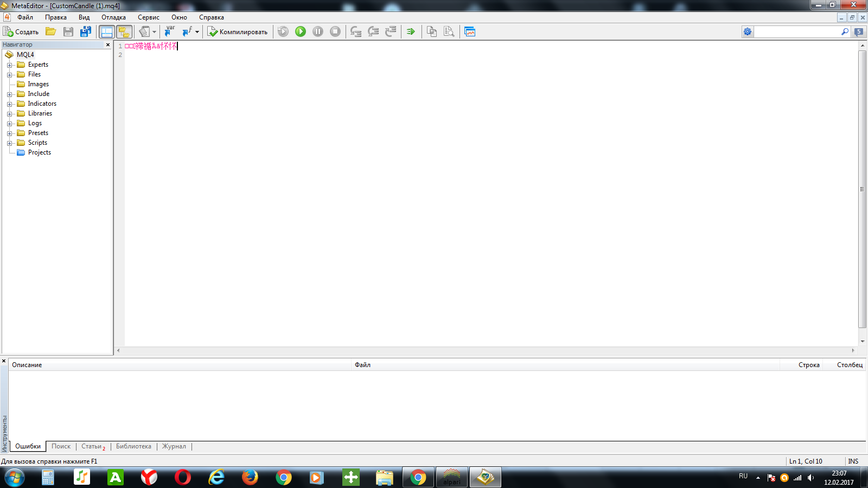Click the Строка column header
Viewport: 868px width, 488px height.
coord(801,365)
